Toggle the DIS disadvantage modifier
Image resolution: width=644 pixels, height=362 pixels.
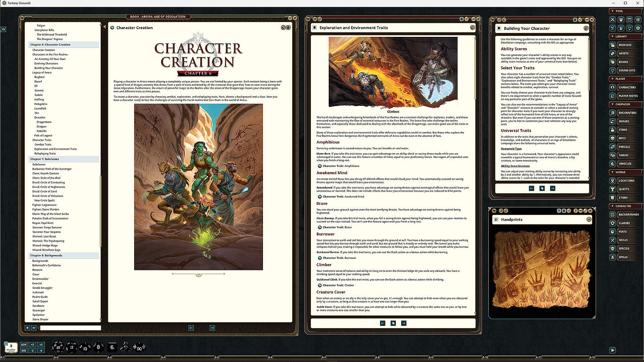pyautogui.click(x=23, y=351)
